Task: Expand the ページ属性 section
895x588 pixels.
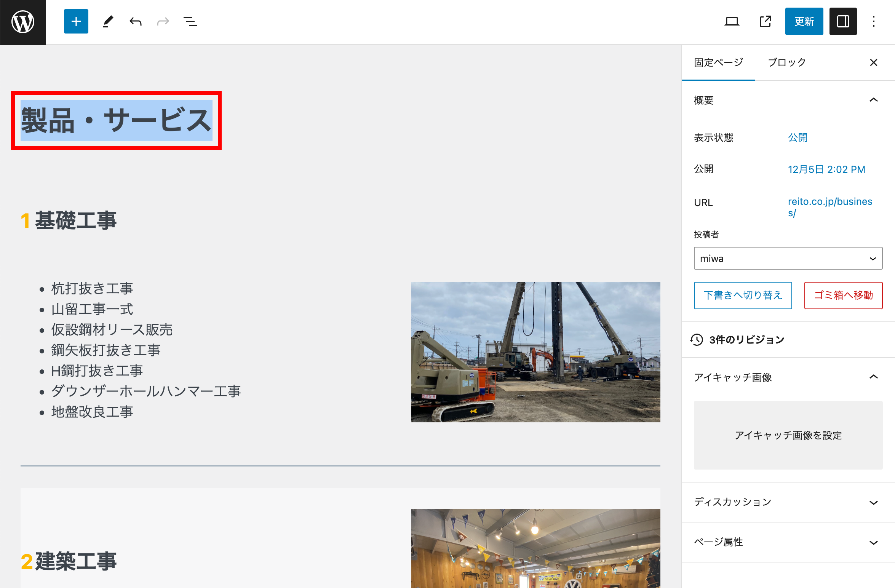Action: [x=873, y=542]
